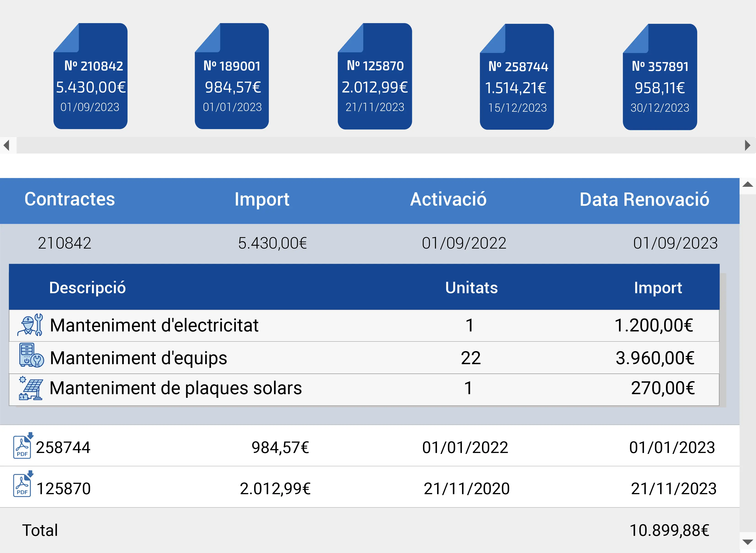Image resolution: width=756 pixels, height=553 pixels.
Task: Click total amount 10.899,88€
Action: coord(669,531)
